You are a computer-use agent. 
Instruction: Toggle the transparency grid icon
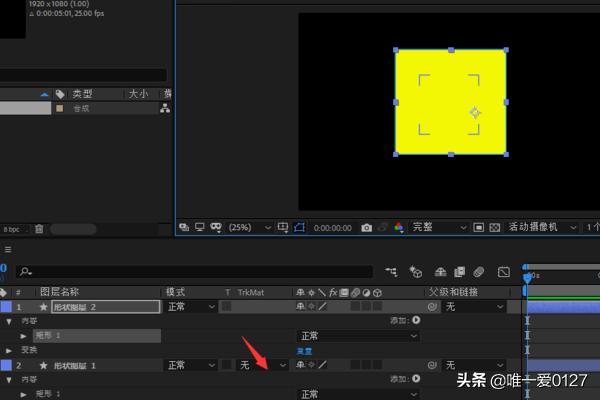494,228
